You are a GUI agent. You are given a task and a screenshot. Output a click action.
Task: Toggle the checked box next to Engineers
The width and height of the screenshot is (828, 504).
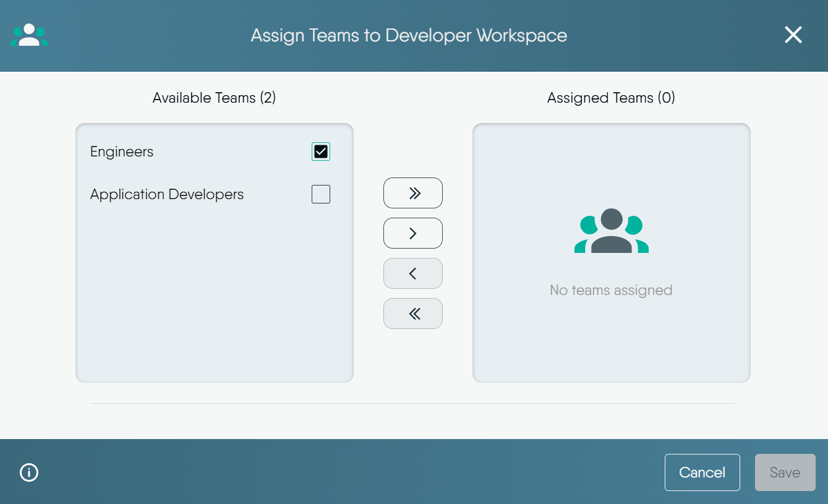320,151
